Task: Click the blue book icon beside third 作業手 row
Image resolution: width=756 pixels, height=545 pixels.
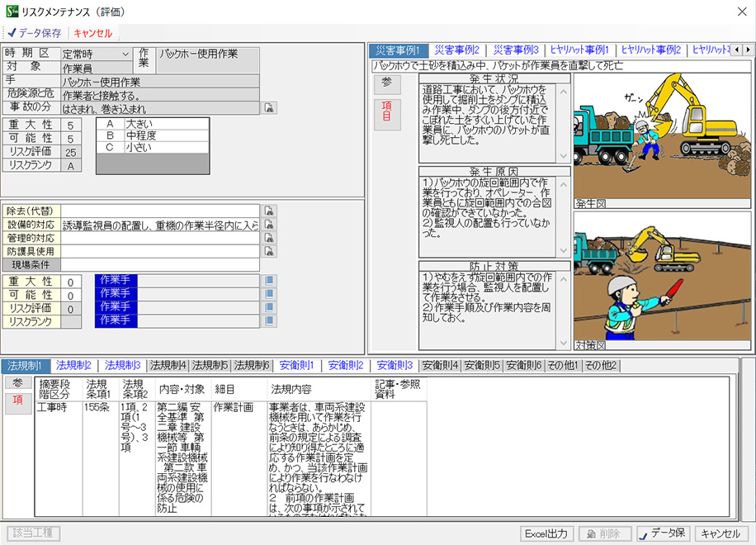Action: tap(269, 307)
